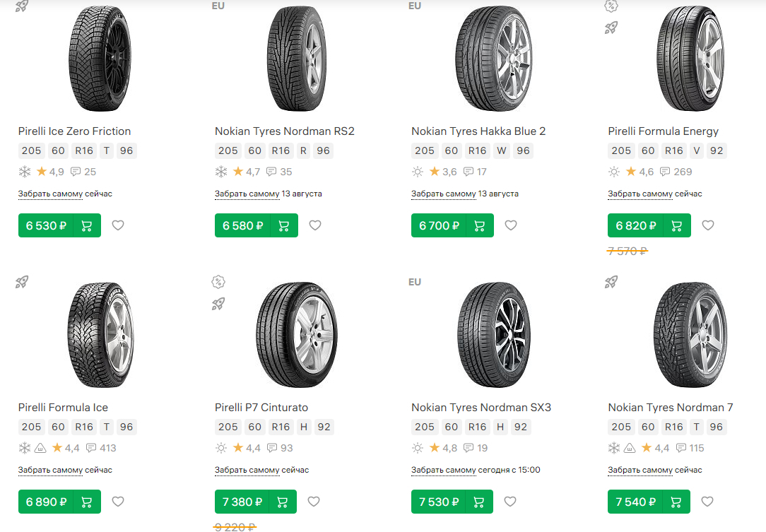Add Nokian Nordman 7 to cart
The height and width of the screenshot is (532, 766).
[676, 502]
